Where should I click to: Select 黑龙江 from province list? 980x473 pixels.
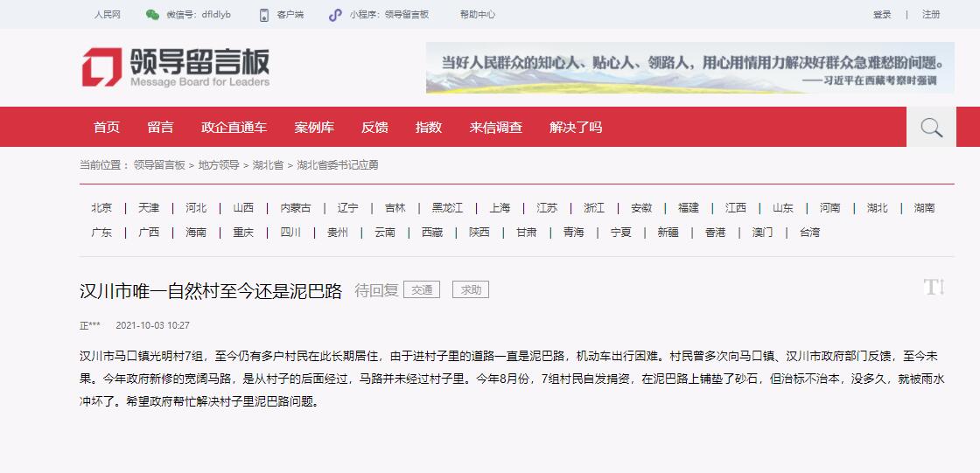(x=447, y=208)
